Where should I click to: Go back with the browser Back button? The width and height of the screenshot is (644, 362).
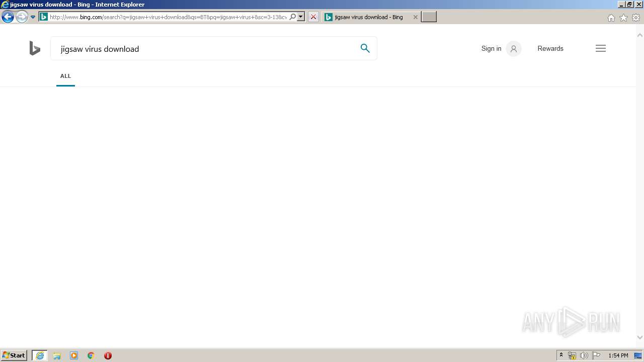[x=8, y=17]
